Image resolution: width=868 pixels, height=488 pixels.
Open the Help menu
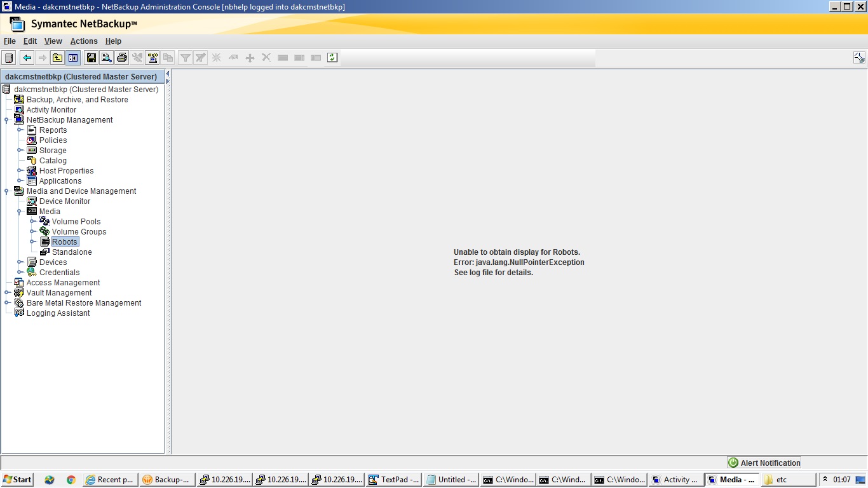tap(113, 41)
